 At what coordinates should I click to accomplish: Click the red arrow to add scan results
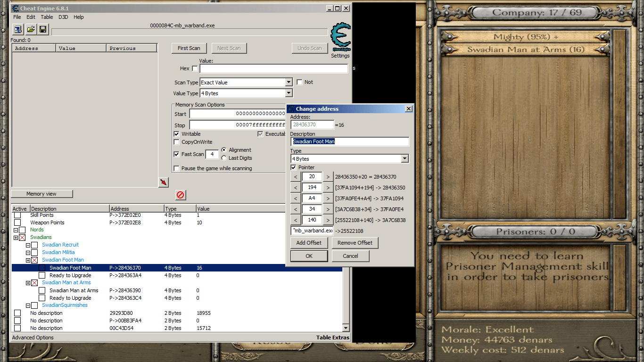(163, 181)
